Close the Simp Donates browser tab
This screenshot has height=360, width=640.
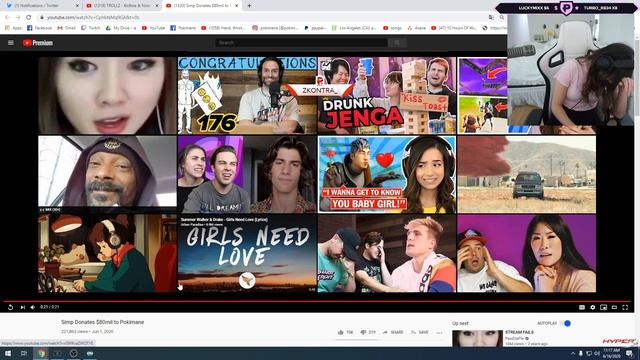[x=236, y=6]
